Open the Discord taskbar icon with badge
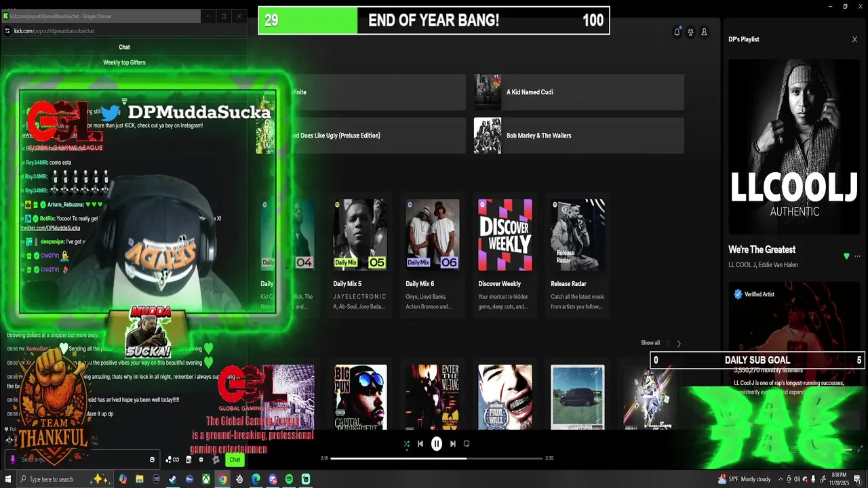Image resolution: width=868 pixels, height=488 pixels. click(x=273, y=479)
